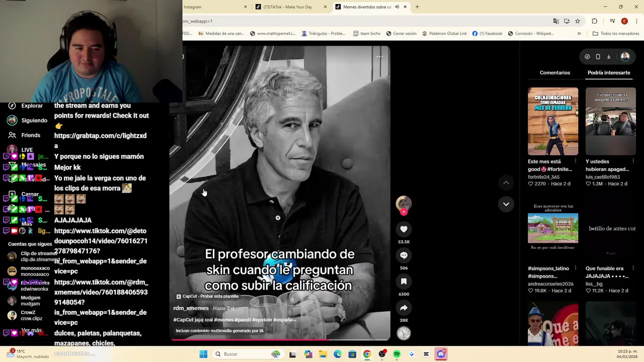Viewport: 644px width, 362px height.
Task: Switch to the Comentarios tab
Action: [x=555, y=72]
